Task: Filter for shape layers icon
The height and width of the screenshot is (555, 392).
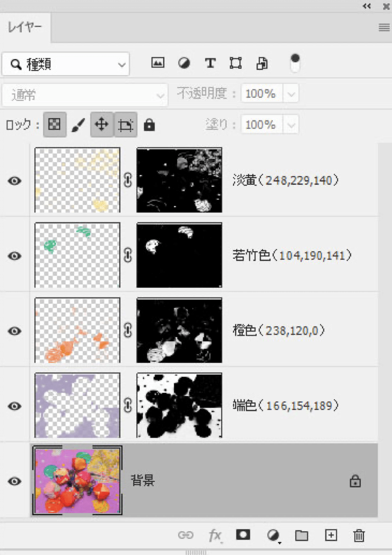Action: pos(236,64)
